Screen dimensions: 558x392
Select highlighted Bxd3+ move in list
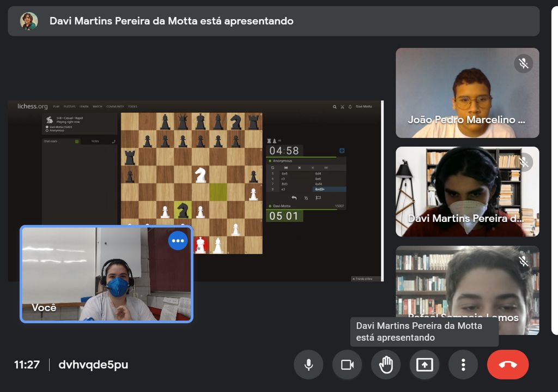point(329,189)
